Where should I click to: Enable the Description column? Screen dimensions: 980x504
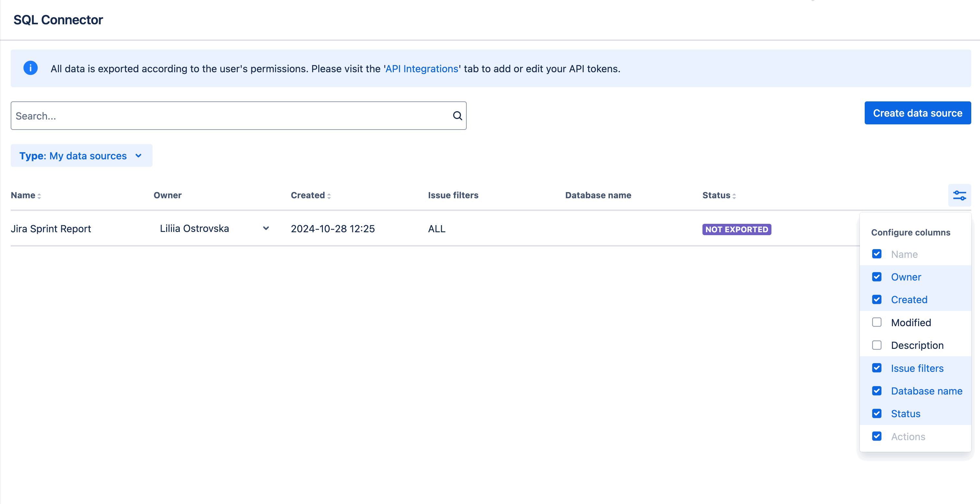(877, 345)
